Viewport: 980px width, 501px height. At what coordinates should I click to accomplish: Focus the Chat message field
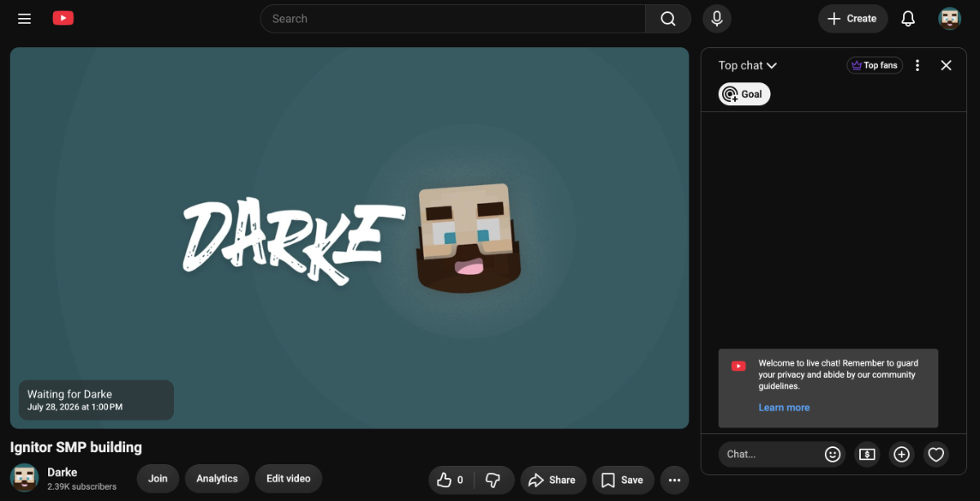pos(771,454)
